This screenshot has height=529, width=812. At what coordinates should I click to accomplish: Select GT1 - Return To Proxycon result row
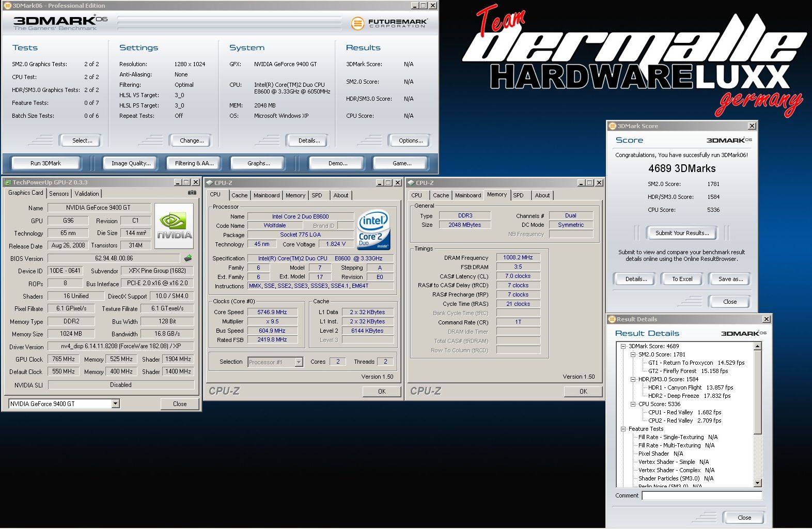tap(696, 363)
